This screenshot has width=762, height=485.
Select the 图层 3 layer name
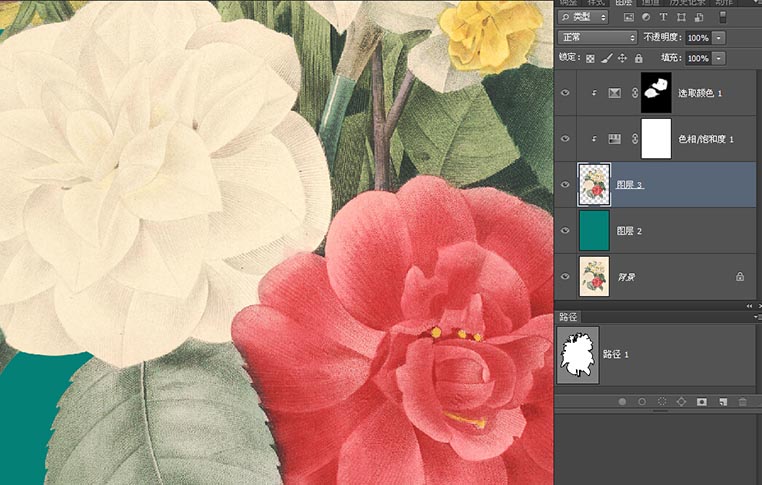coord(629,185)
